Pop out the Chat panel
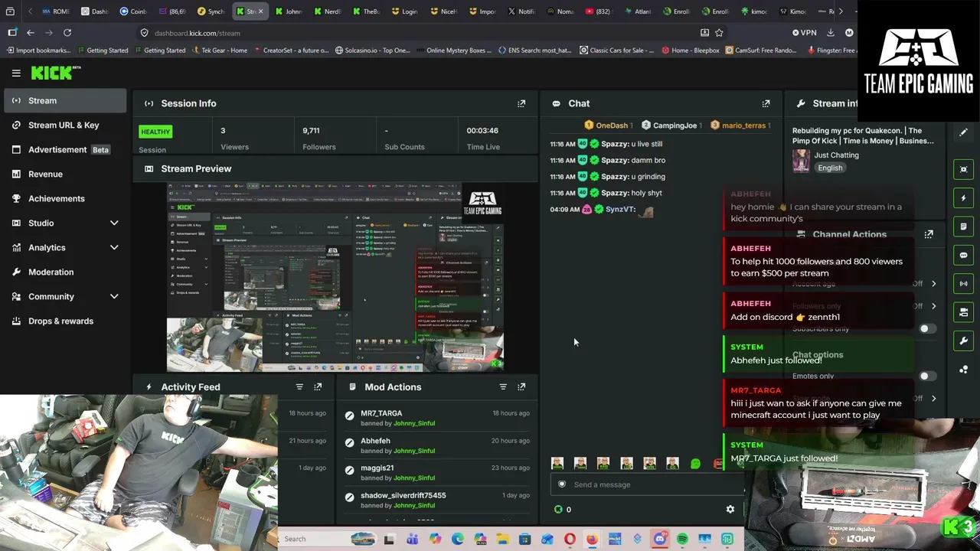This screenshot has height=551, width=980. pyautogui.click(x=766, y=103)
